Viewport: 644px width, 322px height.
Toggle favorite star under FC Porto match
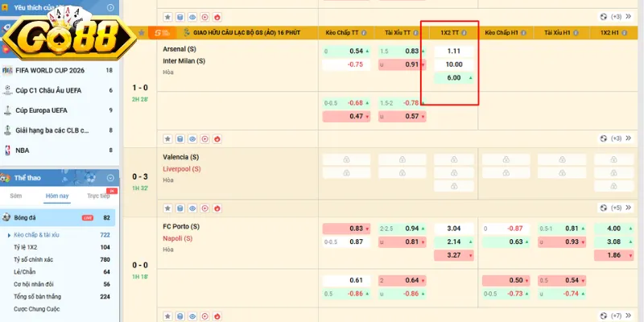click(x=167, y=315)
